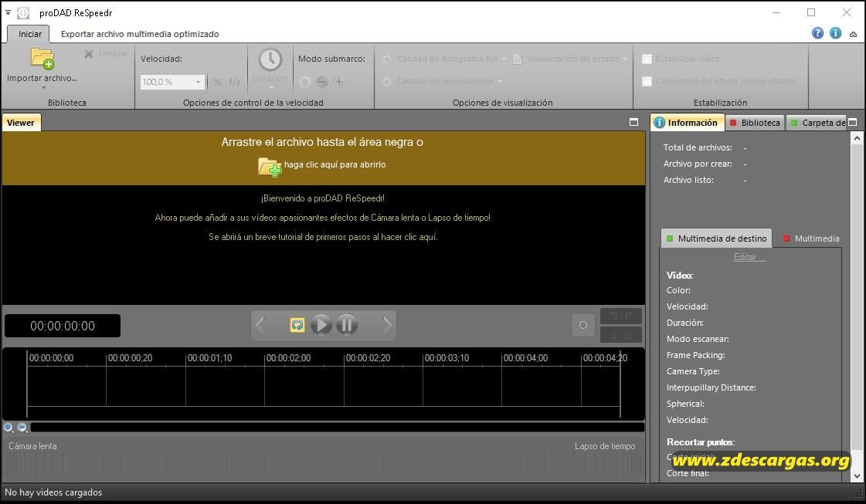Zoom out timeline with magnifier minus

click(x=22, y=428)
